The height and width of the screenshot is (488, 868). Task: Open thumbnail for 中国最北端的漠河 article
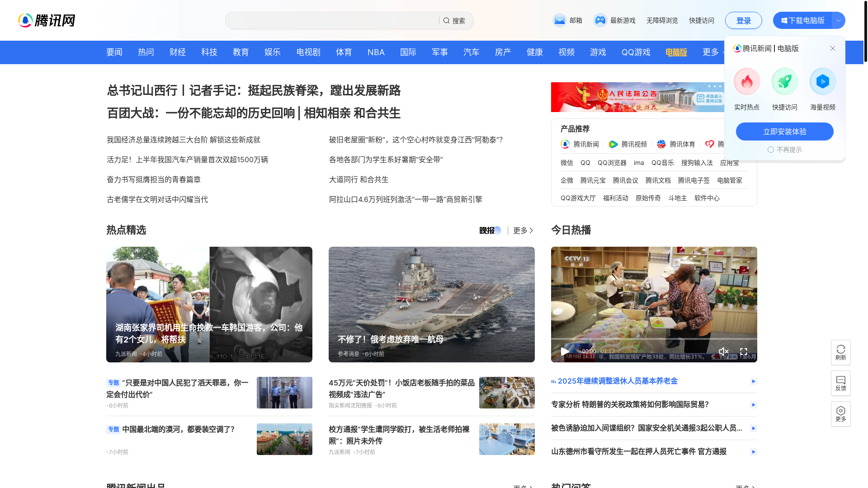coord(284,439)
